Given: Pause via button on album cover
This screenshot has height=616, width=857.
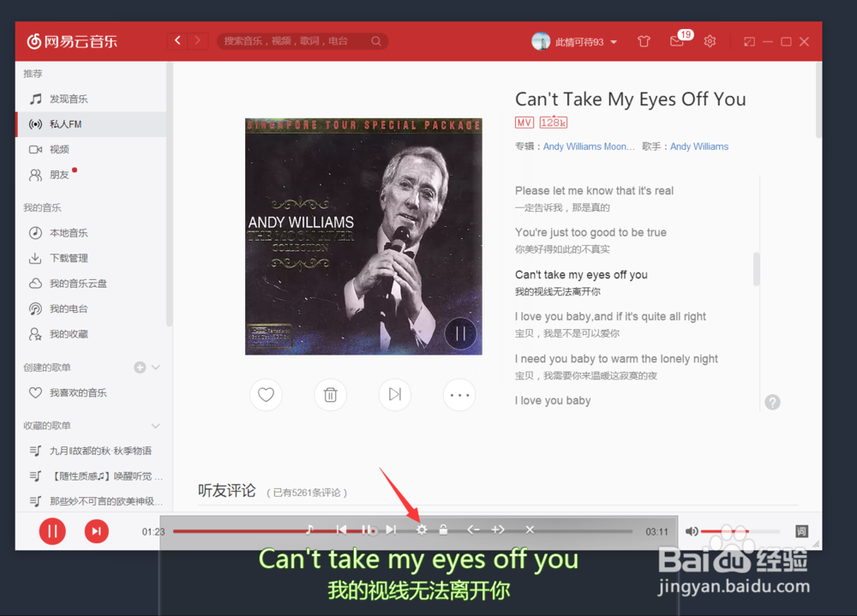Looking at the screenshot, I should [x=460, y=333].
